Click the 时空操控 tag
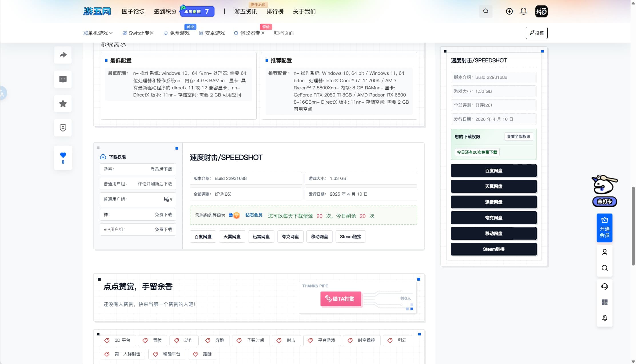The height and width of the screenshot is (364, 636). click(x=362, y=340)
